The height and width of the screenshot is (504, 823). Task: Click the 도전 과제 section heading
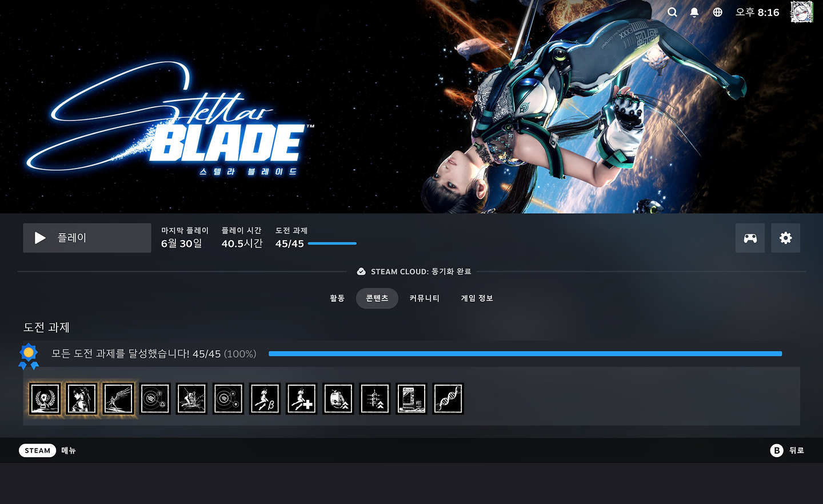click(46, 327)
